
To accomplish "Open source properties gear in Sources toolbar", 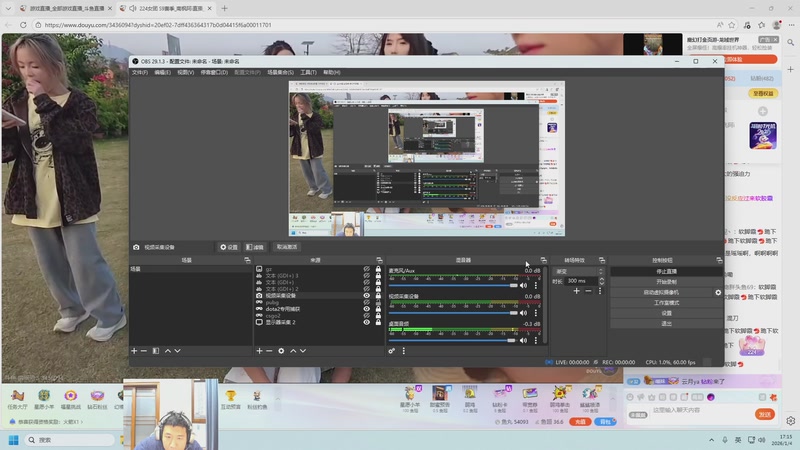I will click(x=281, y=351).
